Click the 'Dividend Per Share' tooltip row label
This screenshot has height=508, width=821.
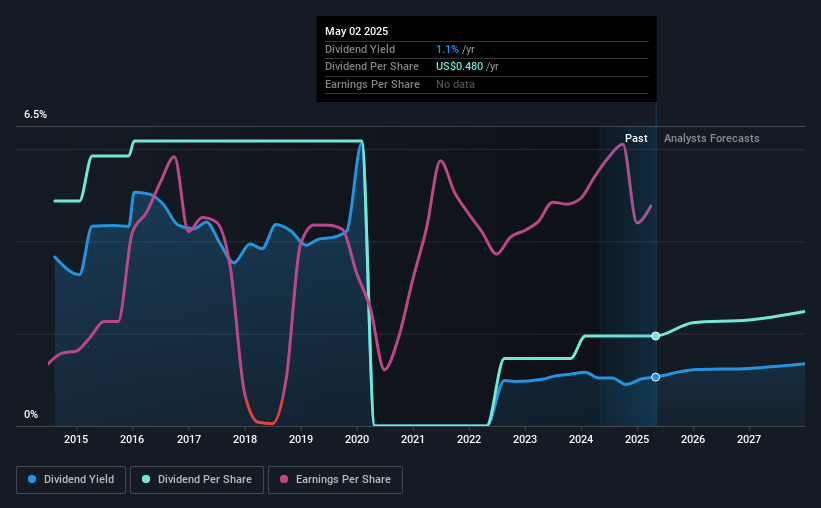coord(372,67)
